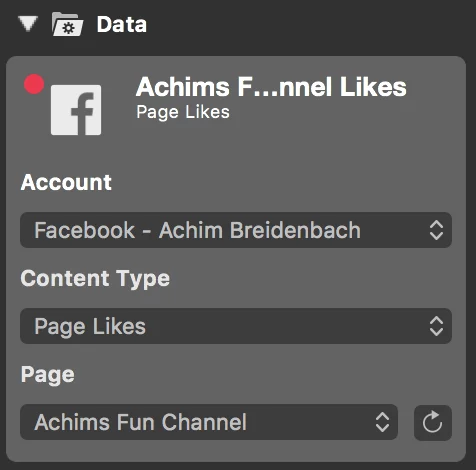476x470 pixels.
Task: Click the Account section label
Action: [66, 182]
